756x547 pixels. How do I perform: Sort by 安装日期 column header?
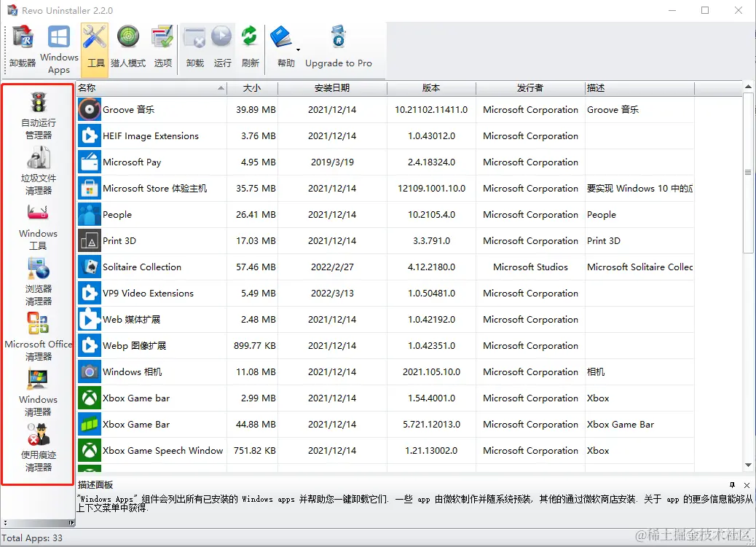point(332,88)
